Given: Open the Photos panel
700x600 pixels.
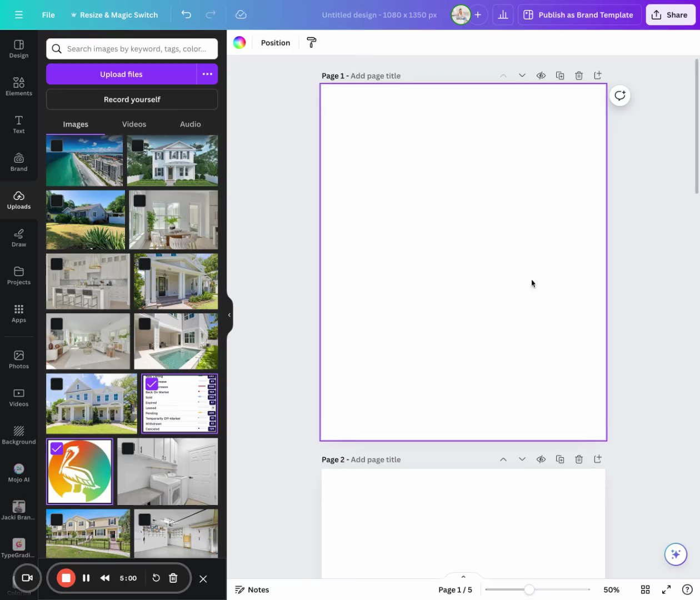Looking at the screenshot, I should pyautogui.click(x=19, y=359).
